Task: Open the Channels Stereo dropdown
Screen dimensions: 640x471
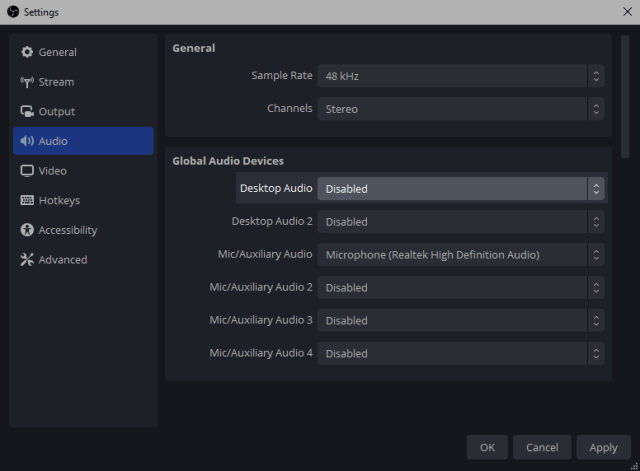Action: [x=461, y=109]
